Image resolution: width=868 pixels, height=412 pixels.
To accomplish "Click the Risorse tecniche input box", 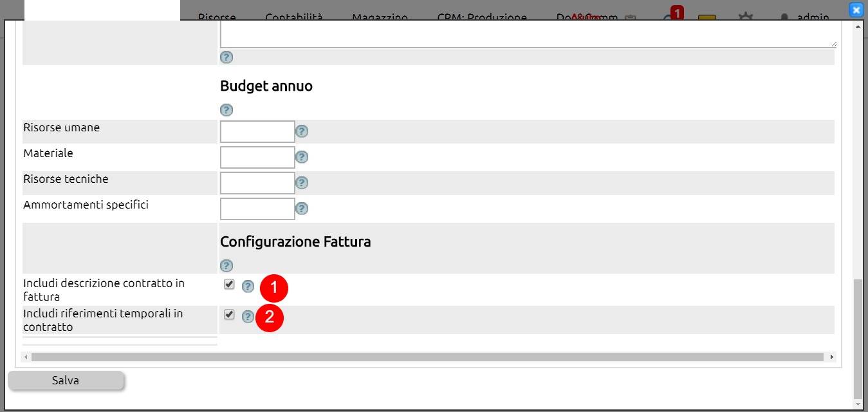I will coord(257,183).
